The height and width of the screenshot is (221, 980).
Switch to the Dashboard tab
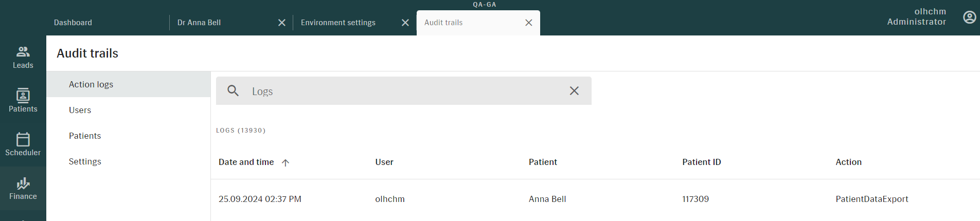pyautogui.click(x=73, y=23)
